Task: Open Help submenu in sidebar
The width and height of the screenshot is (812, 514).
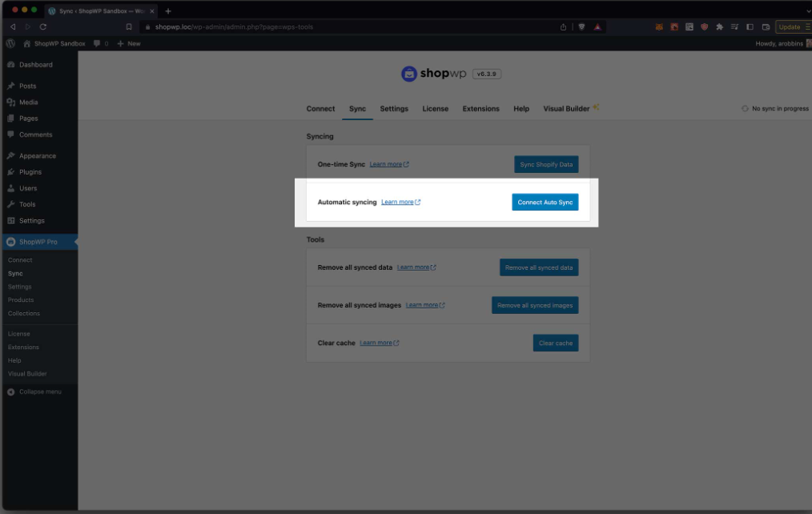Action: coord(14,360)
